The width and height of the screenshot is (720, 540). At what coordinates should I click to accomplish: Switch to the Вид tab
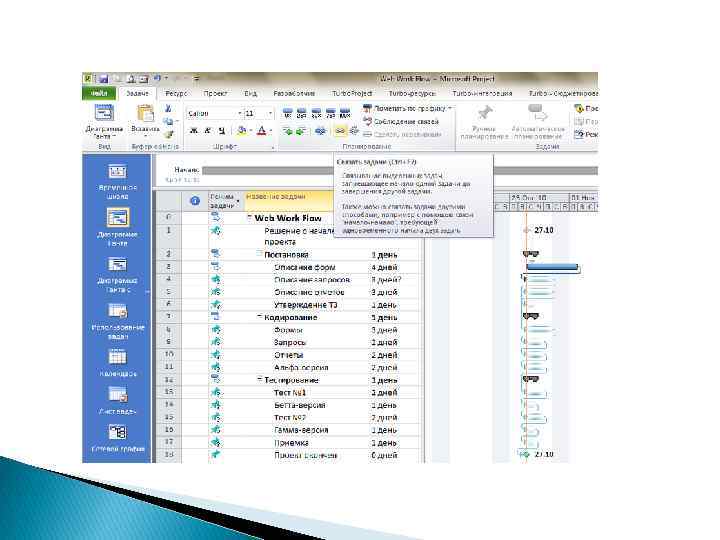[x=250, y=93]
